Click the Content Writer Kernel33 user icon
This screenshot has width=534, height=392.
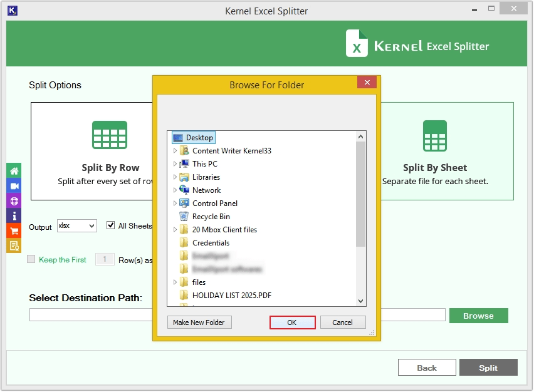(184, 151)
